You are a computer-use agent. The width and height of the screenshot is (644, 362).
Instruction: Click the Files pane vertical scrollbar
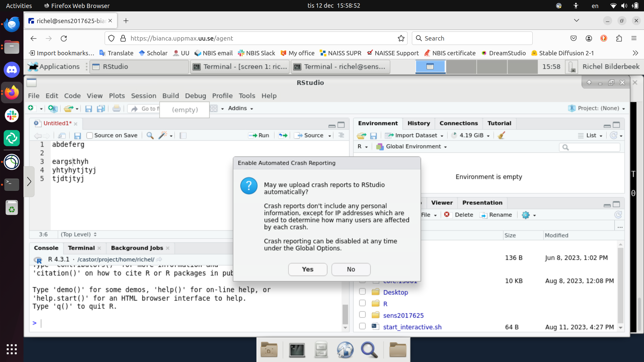click(621, 285)
